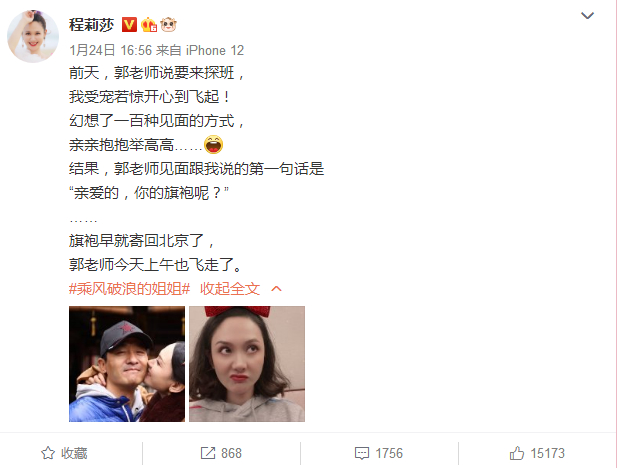Open the post options chevron menu
Viewport: 617px width, 468px height.
point(587,16)
